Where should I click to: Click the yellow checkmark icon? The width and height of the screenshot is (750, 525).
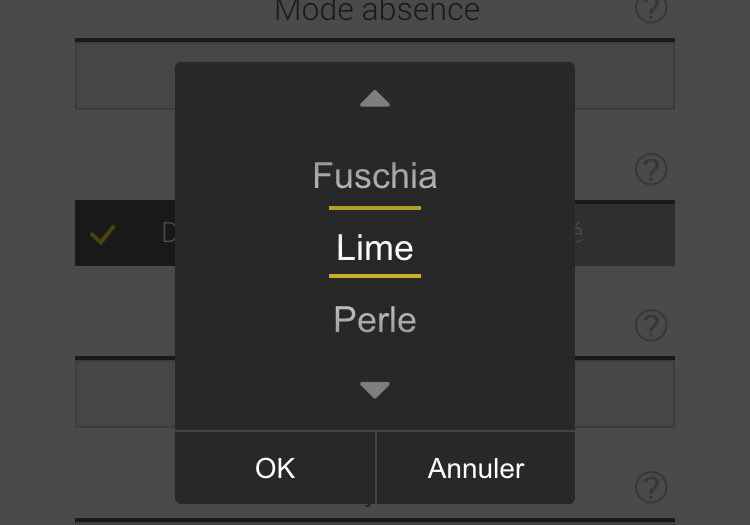coord(102,235)
